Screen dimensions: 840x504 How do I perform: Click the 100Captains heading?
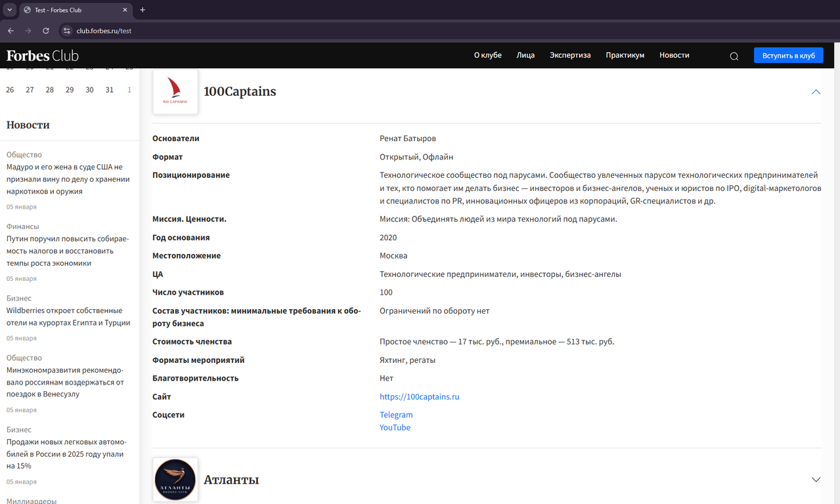[x=240, y=92]
